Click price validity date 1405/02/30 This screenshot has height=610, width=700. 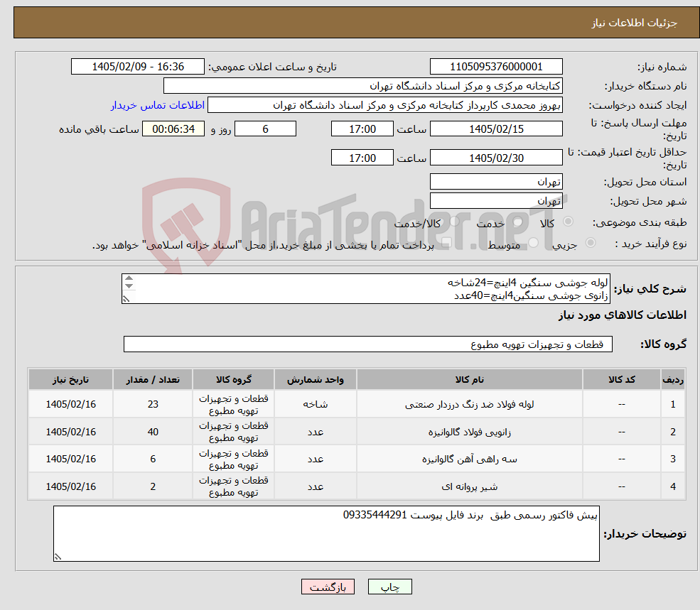pyautogui.click(x=496, y=158)
